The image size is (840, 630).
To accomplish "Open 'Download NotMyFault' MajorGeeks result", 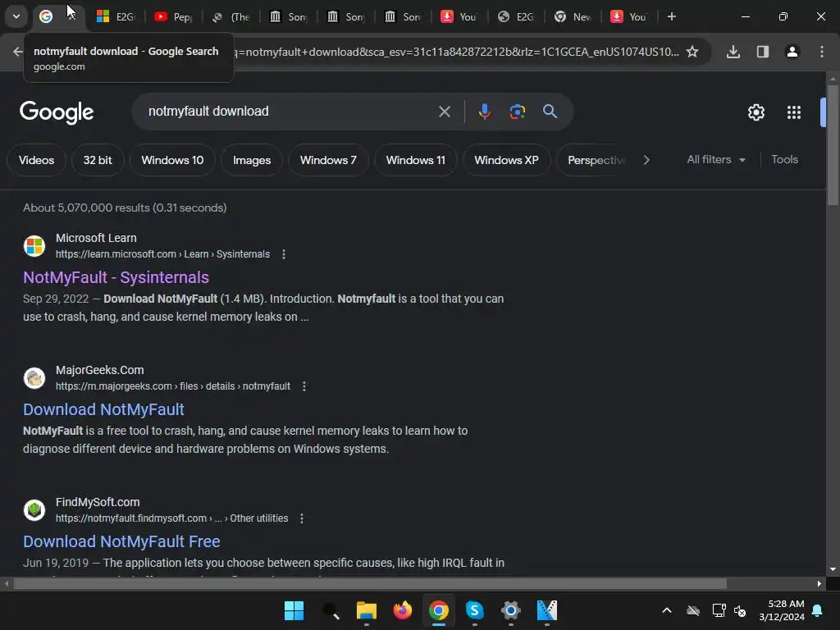I will (103, 410).
